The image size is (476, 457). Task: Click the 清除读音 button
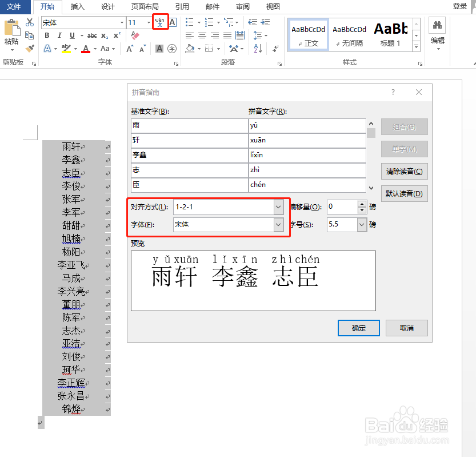tap(404, 170)
